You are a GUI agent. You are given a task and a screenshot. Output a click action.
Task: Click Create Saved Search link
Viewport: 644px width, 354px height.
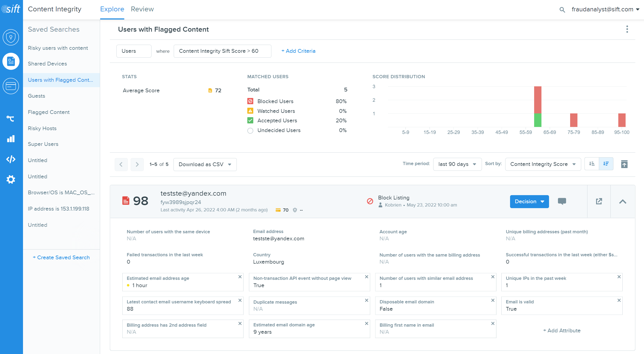coord(61,257)
